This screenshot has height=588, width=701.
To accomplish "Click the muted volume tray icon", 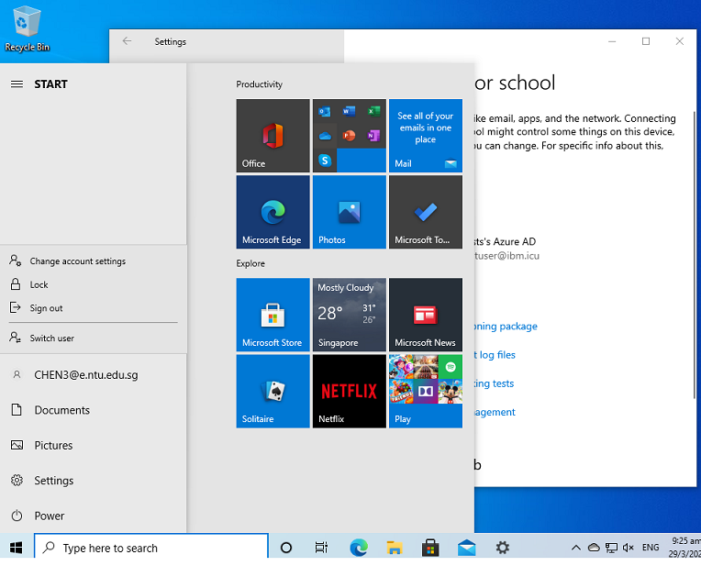I will 629,548.
